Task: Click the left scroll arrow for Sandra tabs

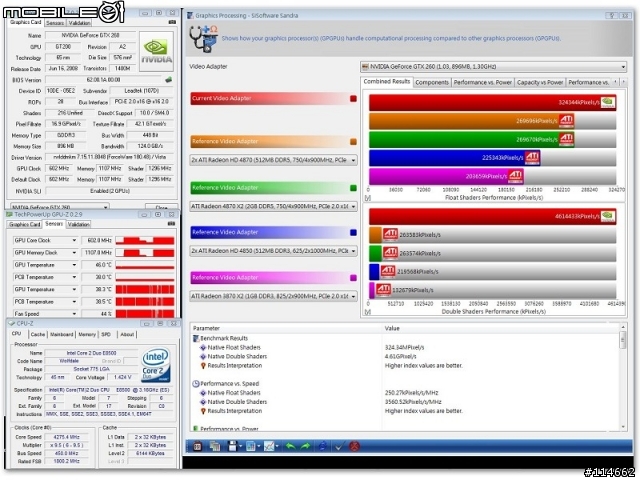Action: (616, 82)
